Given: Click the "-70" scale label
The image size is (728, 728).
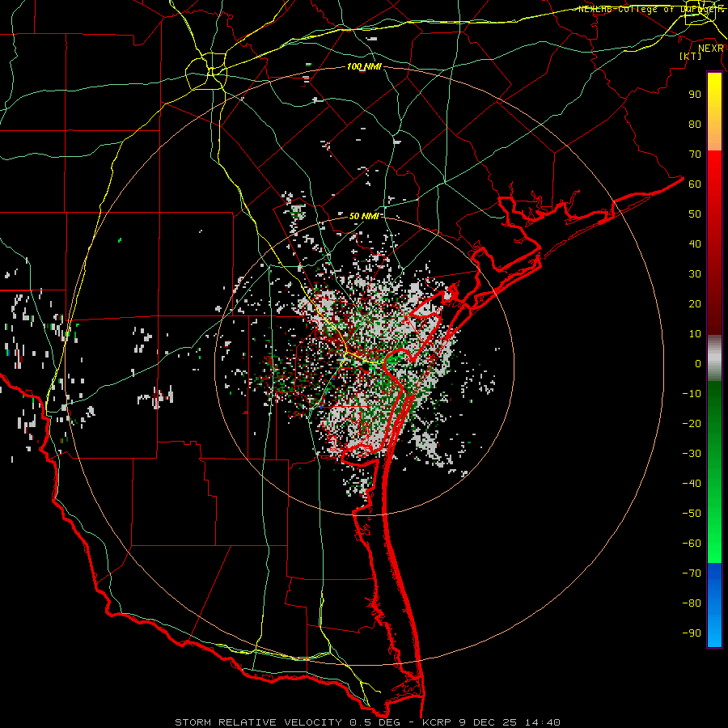Looking at the screenshot, I should tap(692, 574).
